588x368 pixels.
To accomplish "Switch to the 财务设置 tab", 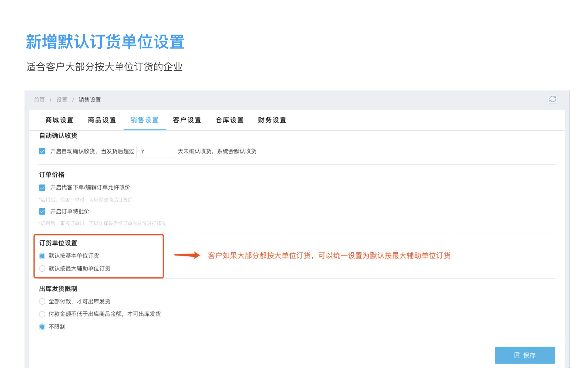I will coord(272,120).
